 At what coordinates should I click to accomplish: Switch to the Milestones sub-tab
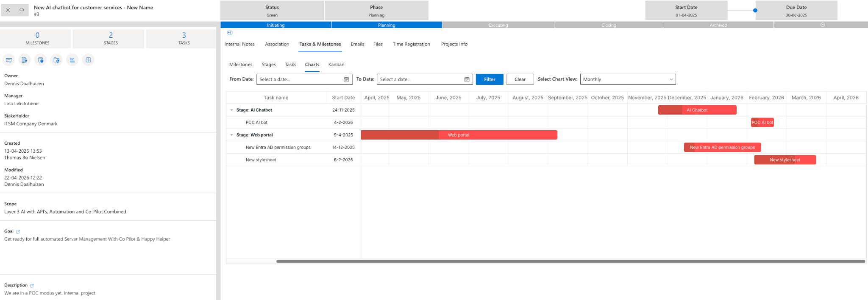pyautogui.click(x=241, y=64)
